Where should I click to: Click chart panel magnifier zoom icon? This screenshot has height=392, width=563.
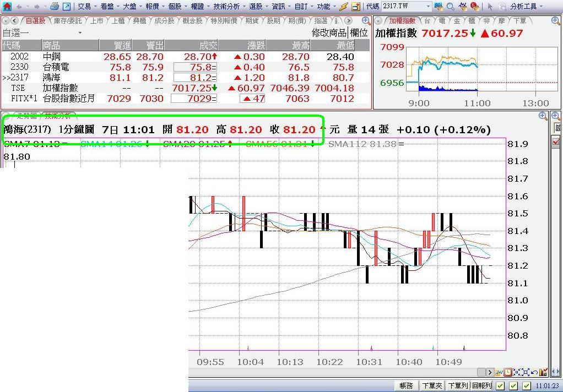pyautogui.click(x=543, y=116)
